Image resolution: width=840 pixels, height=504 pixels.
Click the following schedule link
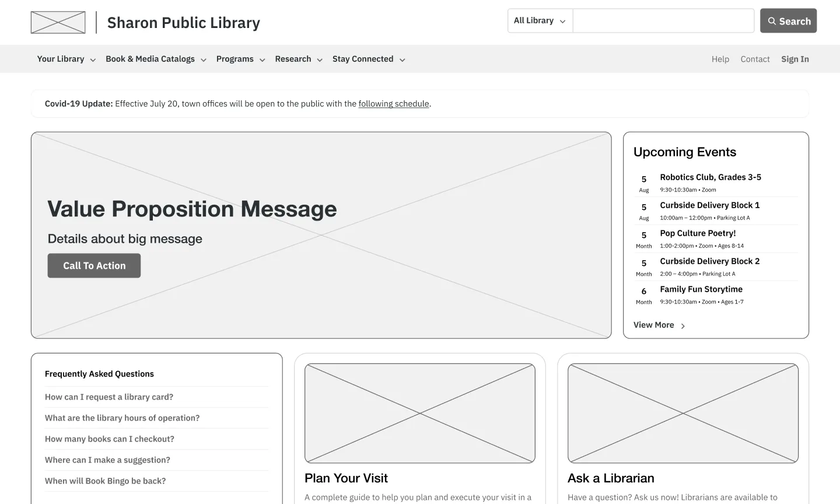393,103
